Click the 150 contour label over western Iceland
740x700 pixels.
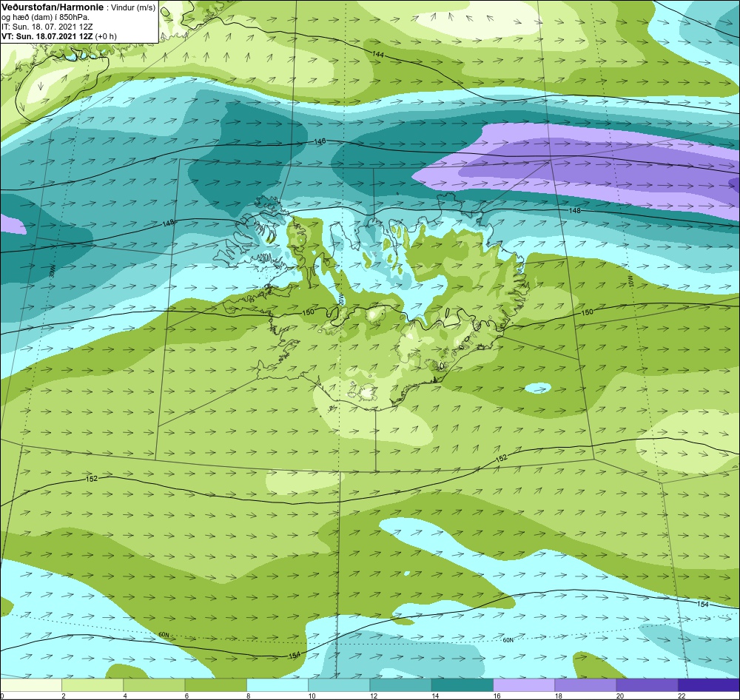[x=307, y=312]
